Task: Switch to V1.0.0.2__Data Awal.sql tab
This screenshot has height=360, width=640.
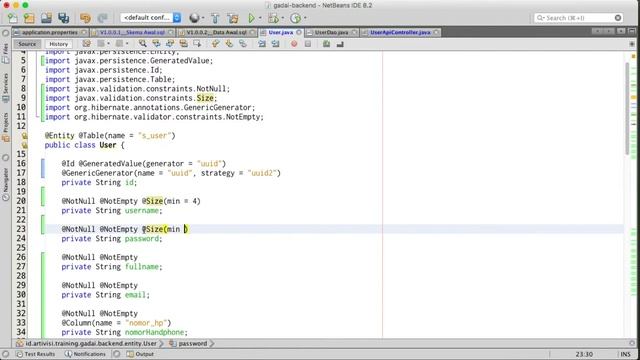Action: [x=216, y=32]
